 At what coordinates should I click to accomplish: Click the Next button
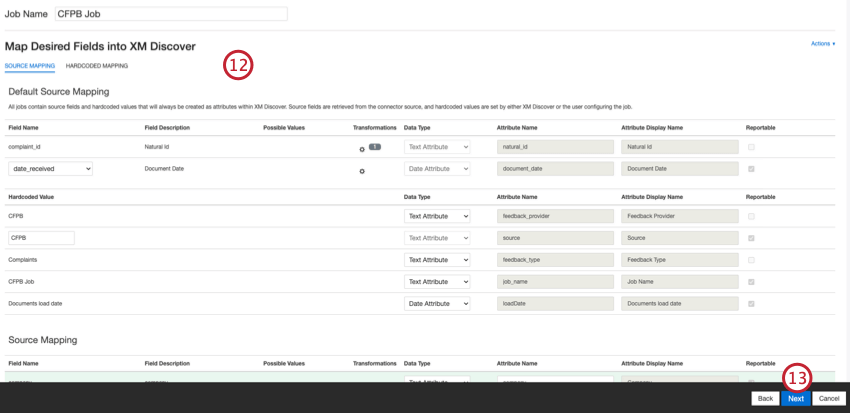(x=796, y=398)
